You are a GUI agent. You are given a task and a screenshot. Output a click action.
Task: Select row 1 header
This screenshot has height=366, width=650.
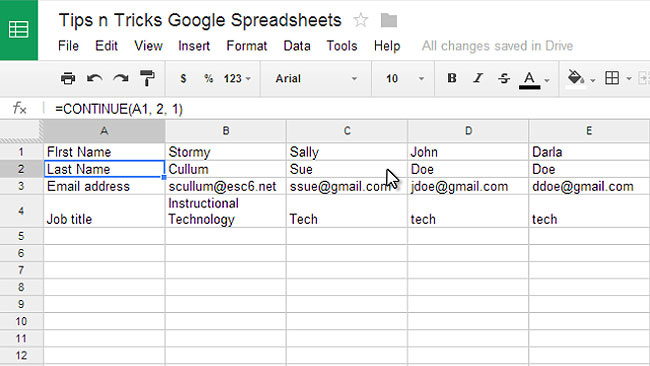21,152
